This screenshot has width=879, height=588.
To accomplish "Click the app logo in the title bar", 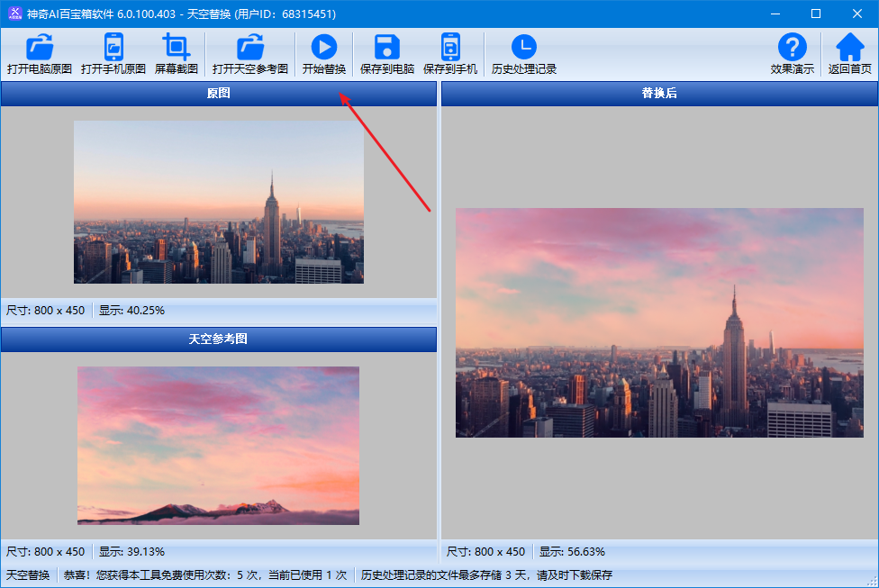I will [x=15, y=14].
